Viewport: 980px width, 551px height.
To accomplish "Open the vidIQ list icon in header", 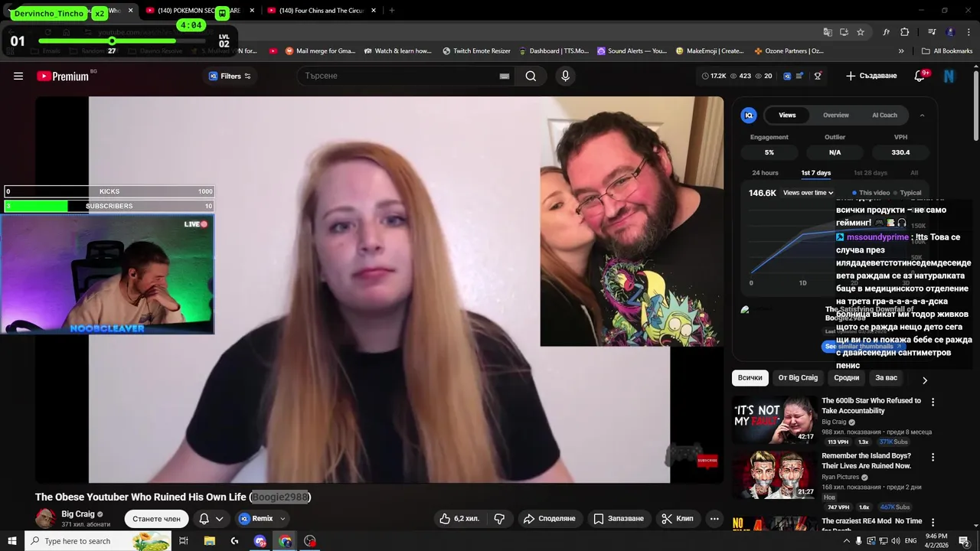I will tap(800, 76).
